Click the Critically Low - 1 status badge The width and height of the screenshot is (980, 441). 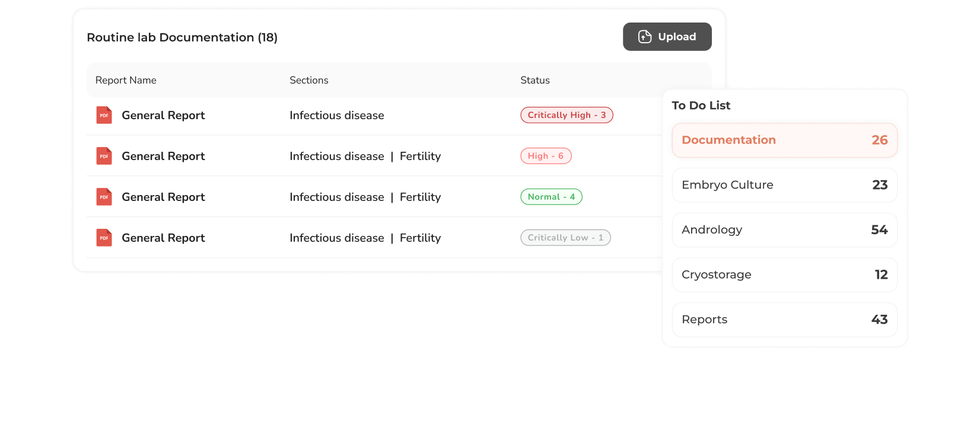click(x=565, y=238)
